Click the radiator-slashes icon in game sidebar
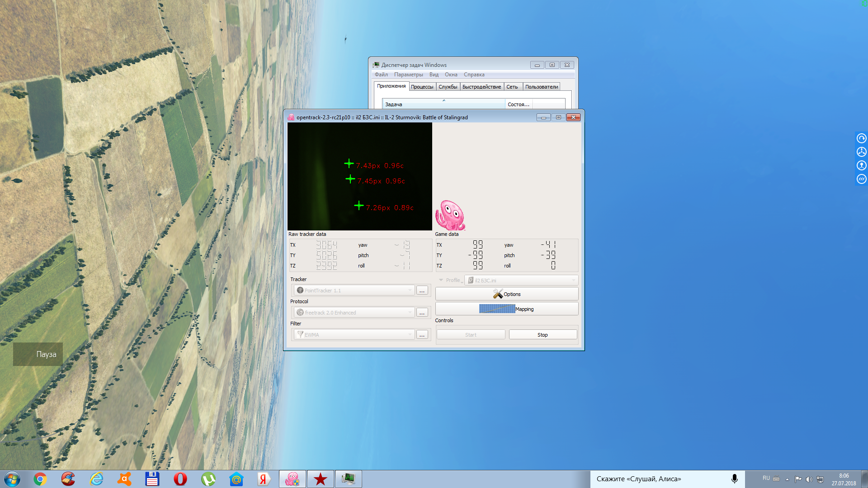This screenshot has width=868, height=488. [862, 179]
